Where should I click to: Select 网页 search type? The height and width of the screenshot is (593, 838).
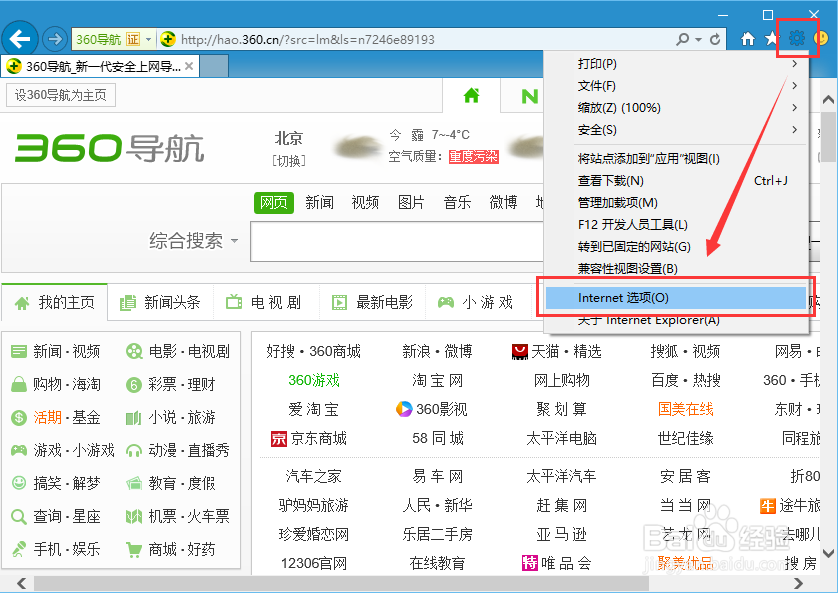pyautogui.click(x=274, y=202)
